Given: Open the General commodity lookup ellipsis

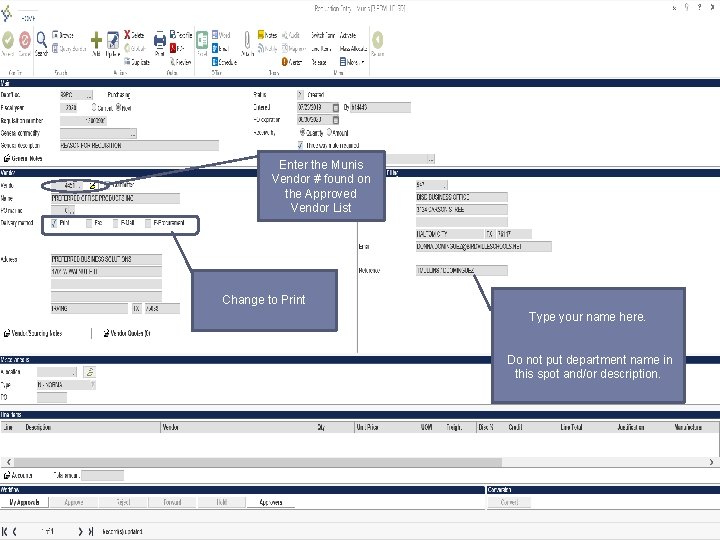Looking at the screenshot, I should click(x=133, y=134).
